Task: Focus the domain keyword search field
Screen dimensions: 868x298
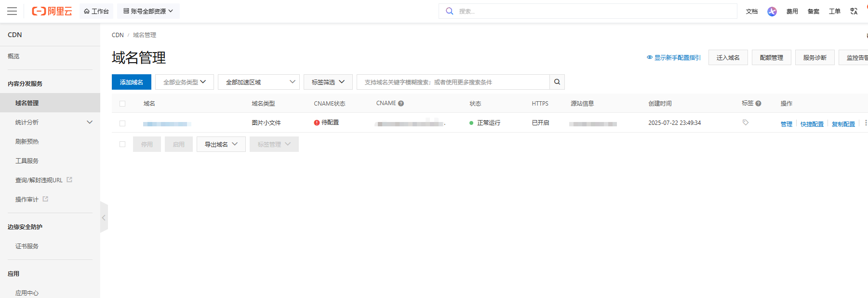Action: (453, 82)
